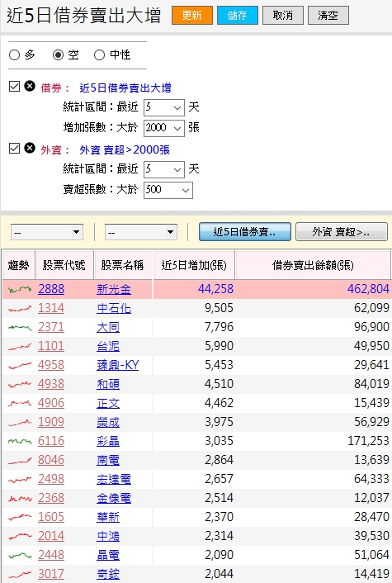
Task: Open stock code 1101 link
Action: (x=51, y=346)
